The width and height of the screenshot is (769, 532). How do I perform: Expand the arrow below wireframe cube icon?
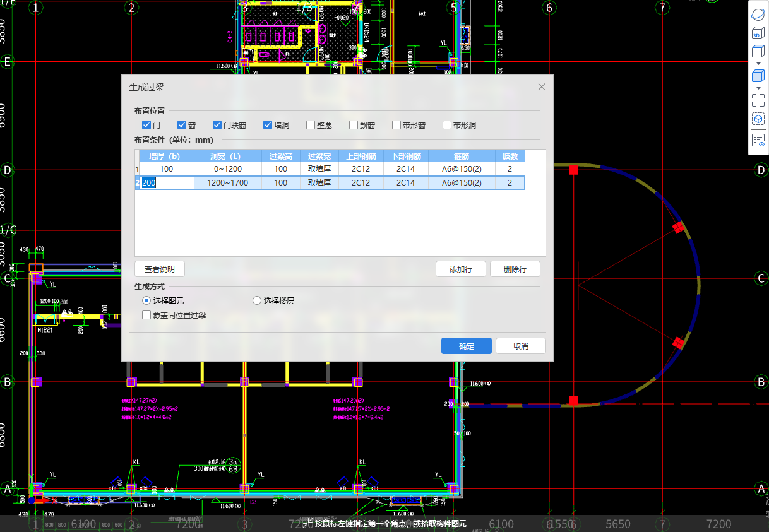[758, 64]
